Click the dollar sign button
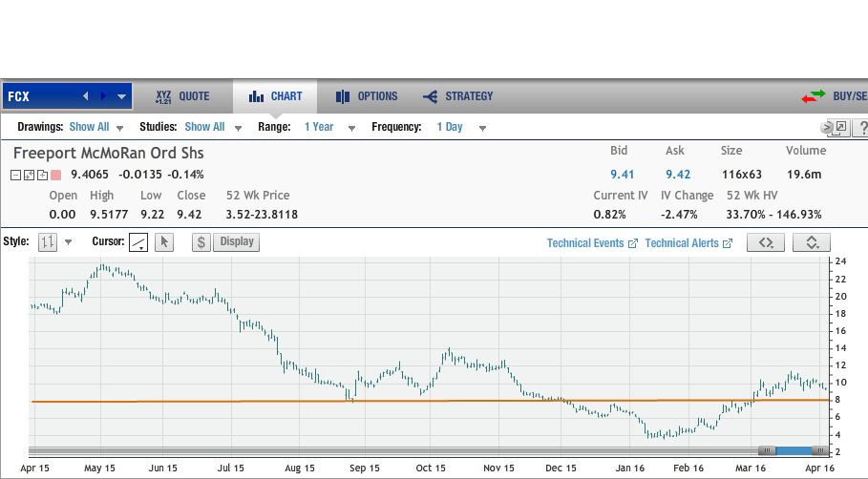The width and height of the screenshot is (868, 479). (x=201, y=241)
